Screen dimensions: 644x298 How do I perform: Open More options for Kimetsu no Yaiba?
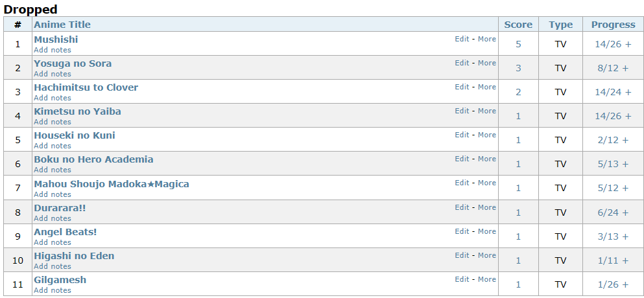[486, 111]
